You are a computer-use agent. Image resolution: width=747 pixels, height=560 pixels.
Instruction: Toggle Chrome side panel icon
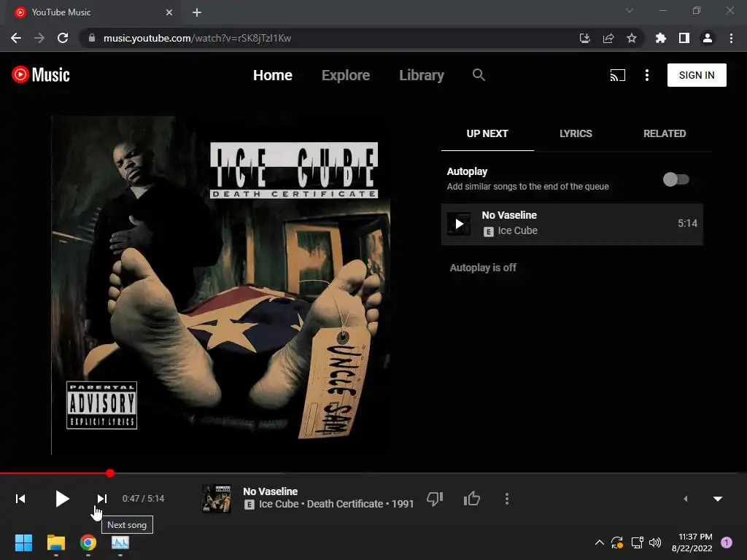684,38
